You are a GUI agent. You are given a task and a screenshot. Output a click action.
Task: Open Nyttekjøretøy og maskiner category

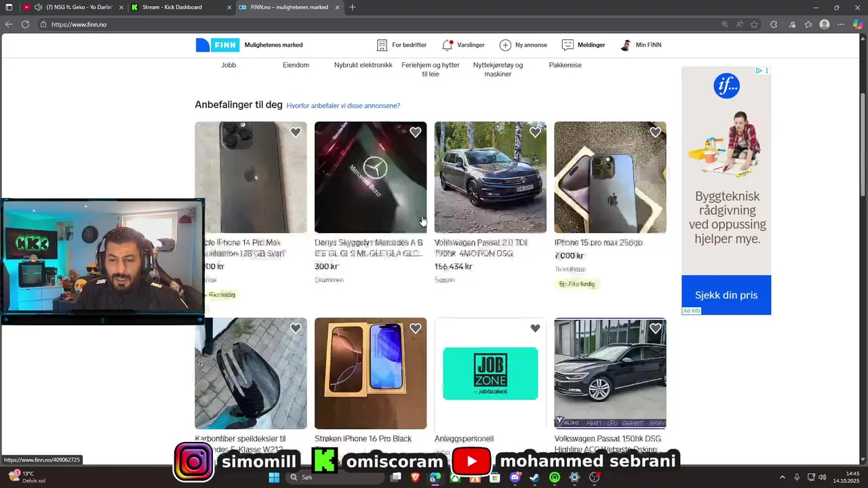pos(498,69)
